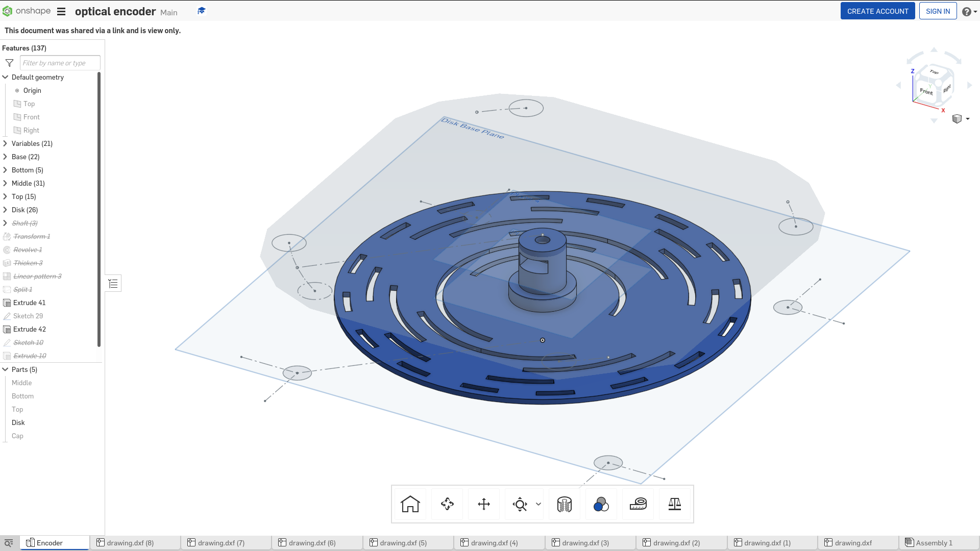Select suppressed Sketch 10 feature
This screenshot has width=980, height=551.
pos(28,342)
